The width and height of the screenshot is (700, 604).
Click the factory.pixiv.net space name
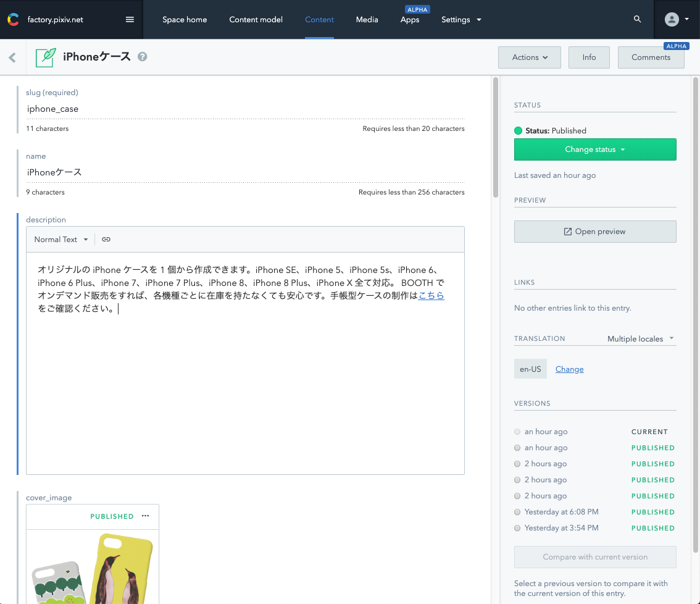[x=56, y=20]
